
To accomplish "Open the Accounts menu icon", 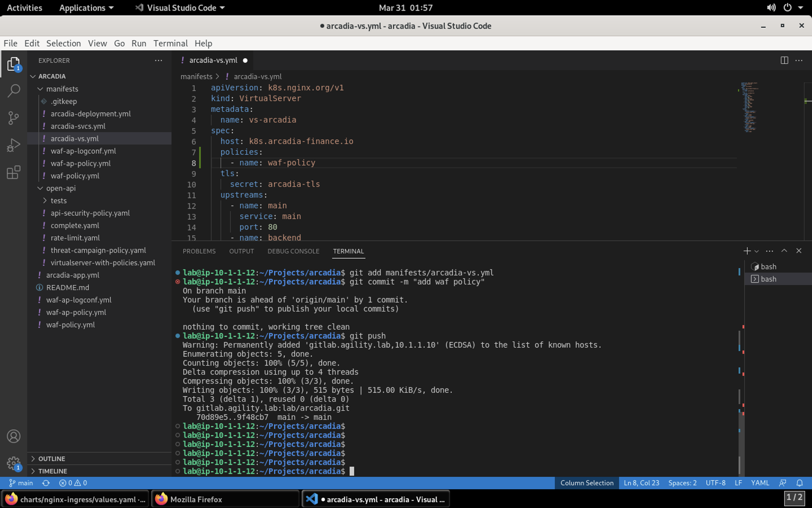I will point(14,436).
